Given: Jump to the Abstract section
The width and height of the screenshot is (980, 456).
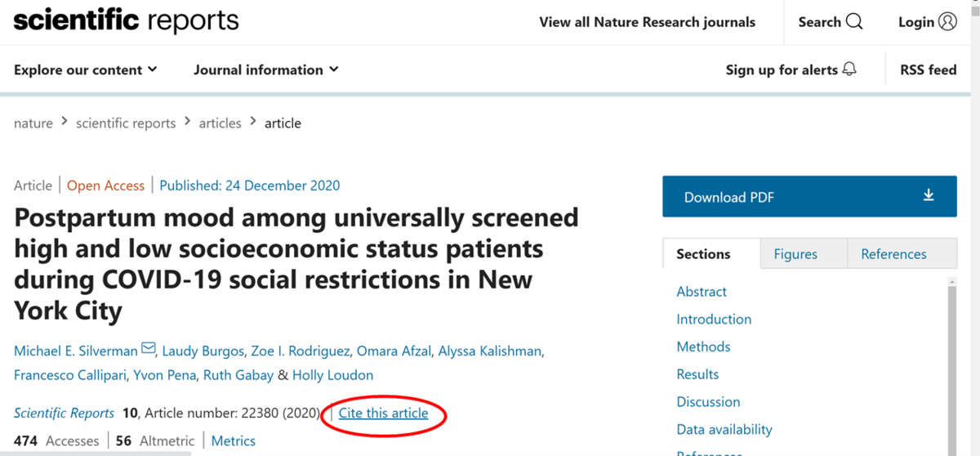Looking at the screenshot, I should [702, 292].
